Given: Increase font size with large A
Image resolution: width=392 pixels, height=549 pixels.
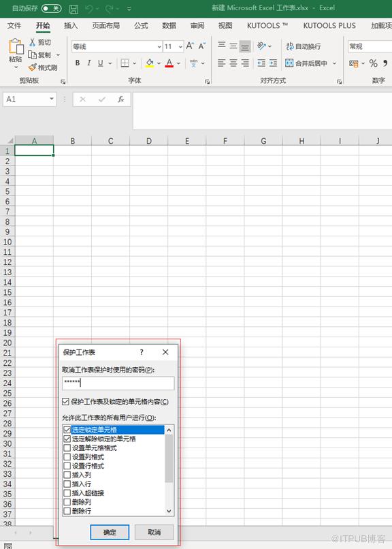Looking at the screenshot, I should tap(190, 46).
